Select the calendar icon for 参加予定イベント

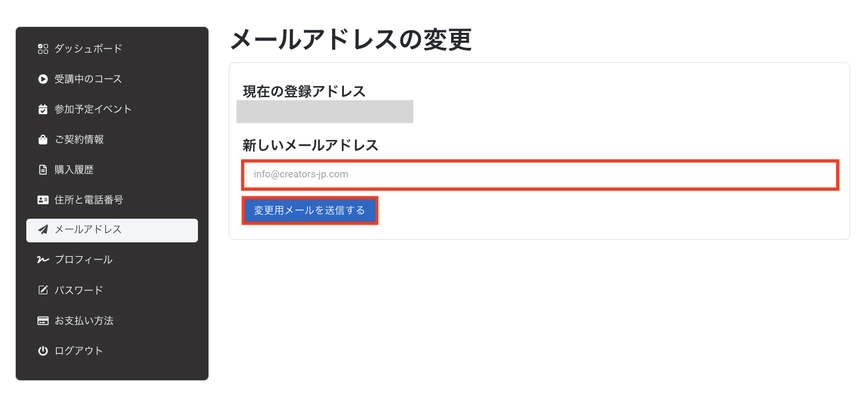click(x=43, y=109)
